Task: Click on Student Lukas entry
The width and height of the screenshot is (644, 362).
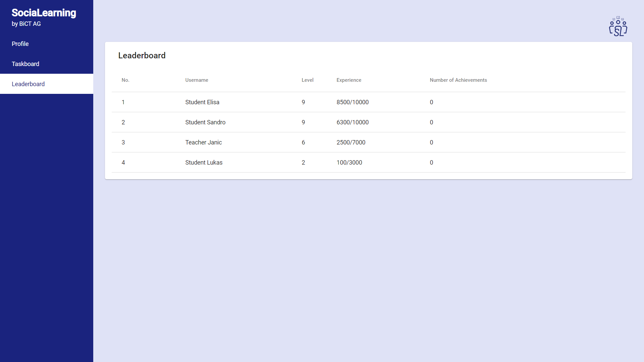Action: [204, 163]
